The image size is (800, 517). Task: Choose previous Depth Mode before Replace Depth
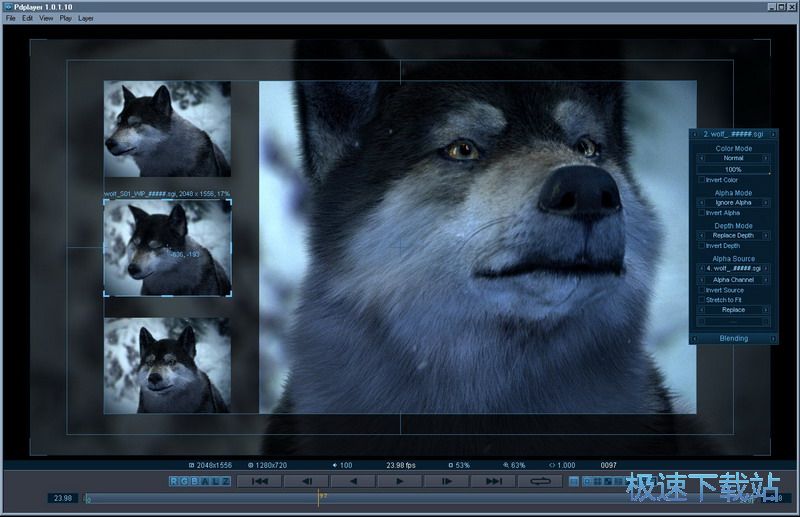[702, 235]
